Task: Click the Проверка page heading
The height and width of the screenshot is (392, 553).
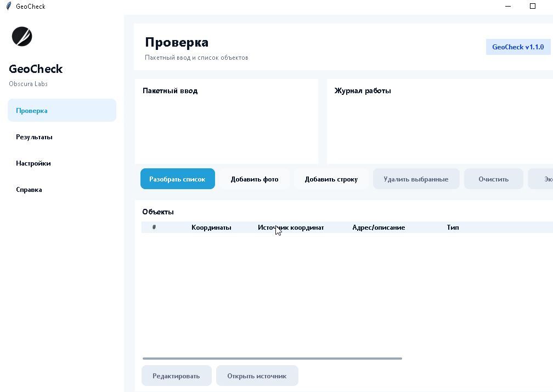Action: tap(177, 42)
